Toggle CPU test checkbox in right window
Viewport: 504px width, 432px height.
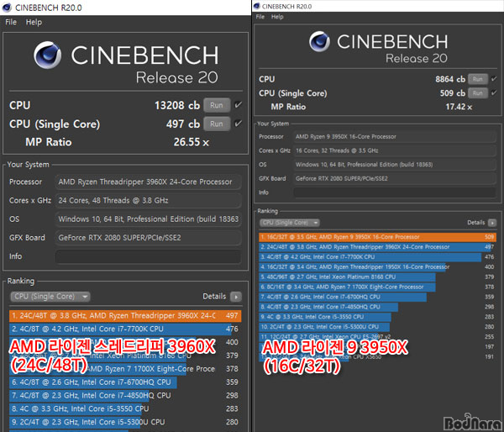tap(494, 79)
